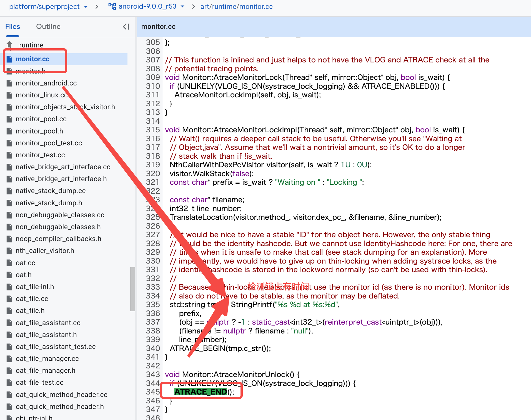Click the file icon beside native_stack_dump.cc
531x420 pixels.
click(9, 191)
